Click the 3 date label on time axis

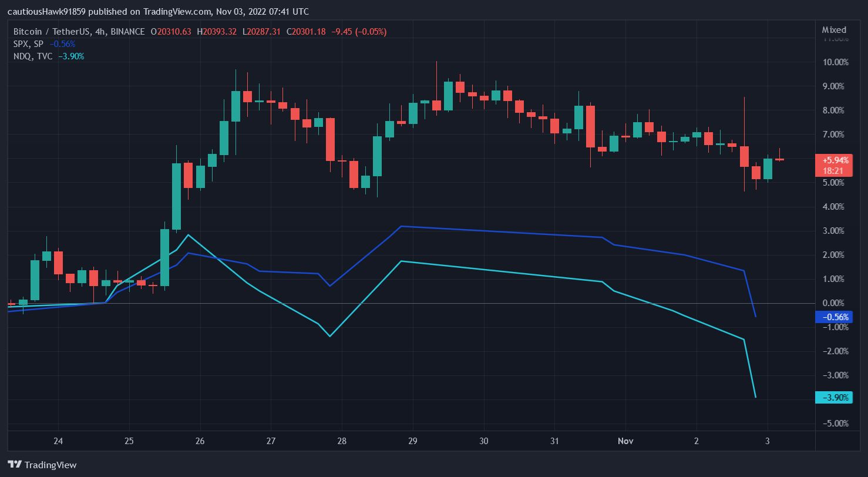[x=767, y=441]
